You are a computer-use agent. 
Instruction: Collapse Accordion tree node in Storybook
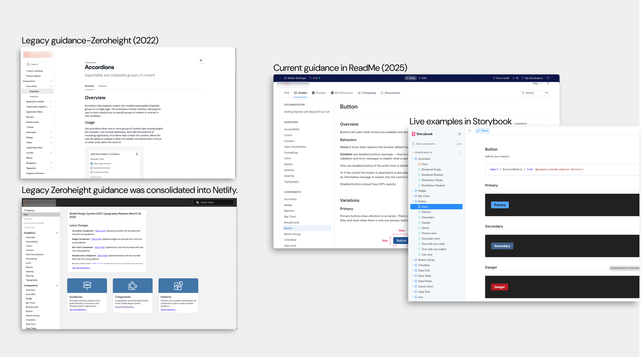coord(413,159)
